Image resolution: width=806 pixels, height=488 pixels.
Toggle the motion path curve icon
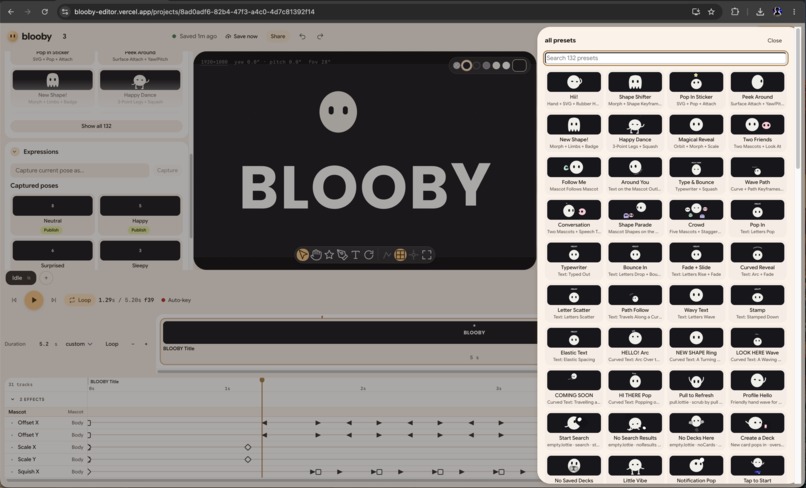click(387, 255)
